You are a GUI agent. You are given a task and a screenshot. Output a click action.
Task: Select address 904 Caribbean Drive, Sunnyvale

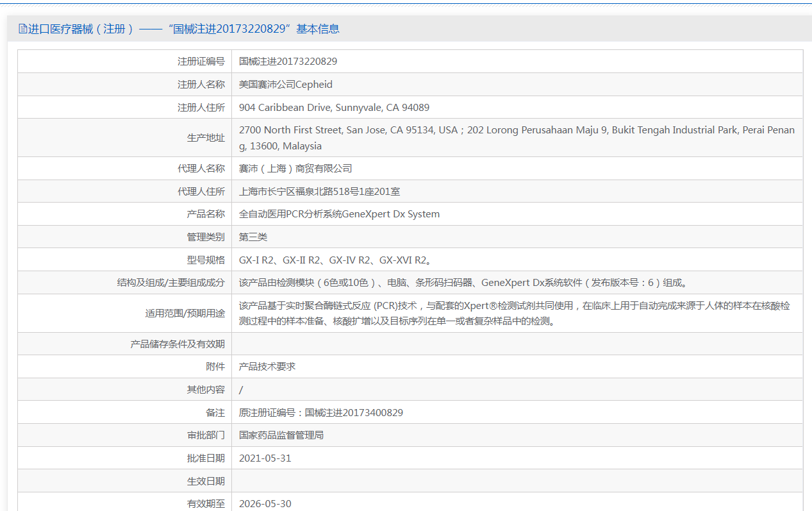click(x=334, y=108)
